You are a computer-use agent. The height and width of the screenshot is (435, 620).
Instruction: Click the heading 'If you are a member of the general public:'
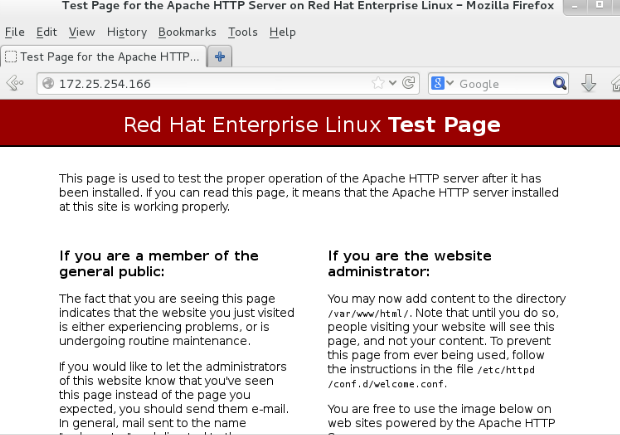click(159, 263)
